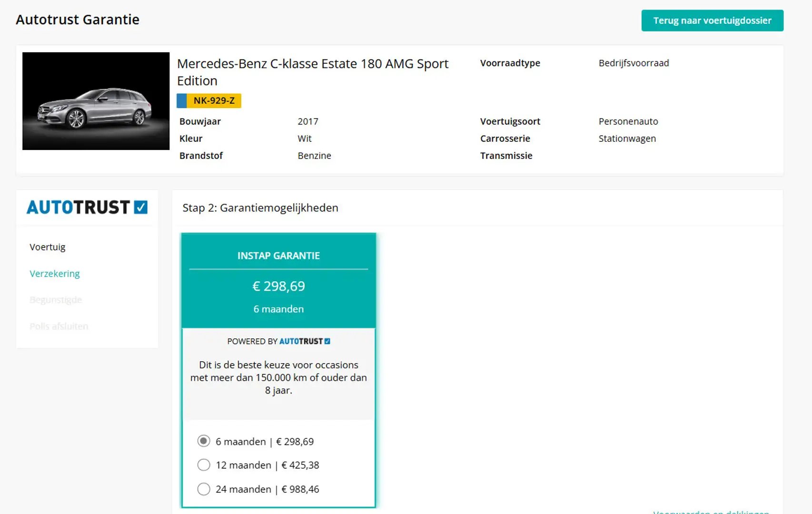Click the 6 maanden text in card header
This screenshot has width=812, height=514.
tap(278, 309)
